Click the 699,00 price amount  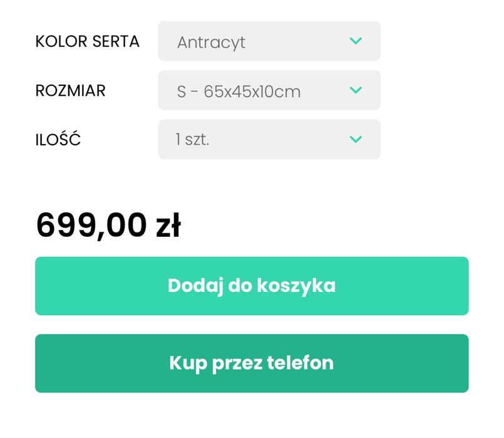click(x=91, y=226)
